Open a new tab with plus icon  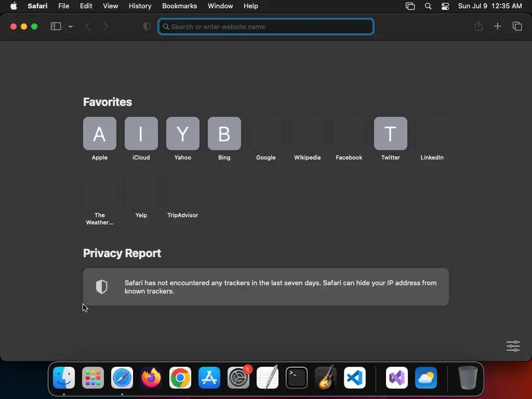point(497,26)
